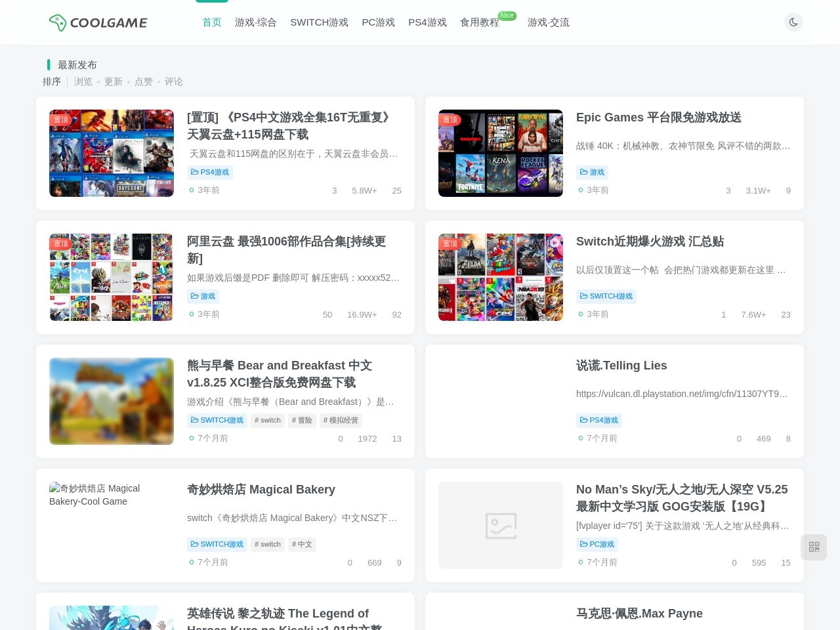Click the SWITCH游戏 tag on Magical Bakery post
Screen dimensions: 840x630
click(x=217, y=545)
